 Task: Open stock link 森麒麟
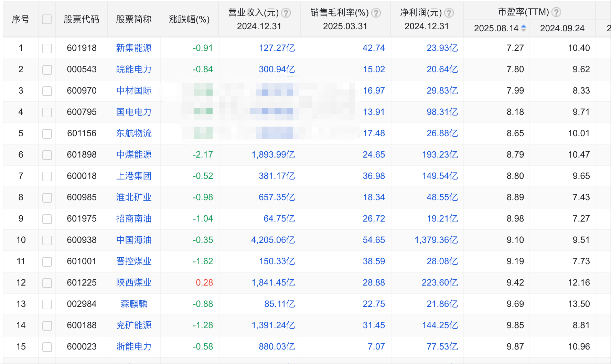[x=134, y=304]
